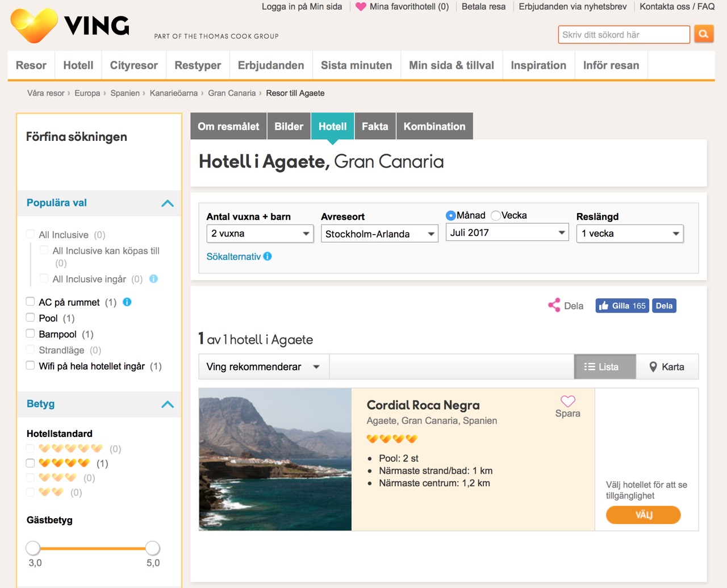The width and height of the screenshot is (727, 588).
Task: Click in the Skriv ditt sökord här field
Action: [x=624, y=35]
